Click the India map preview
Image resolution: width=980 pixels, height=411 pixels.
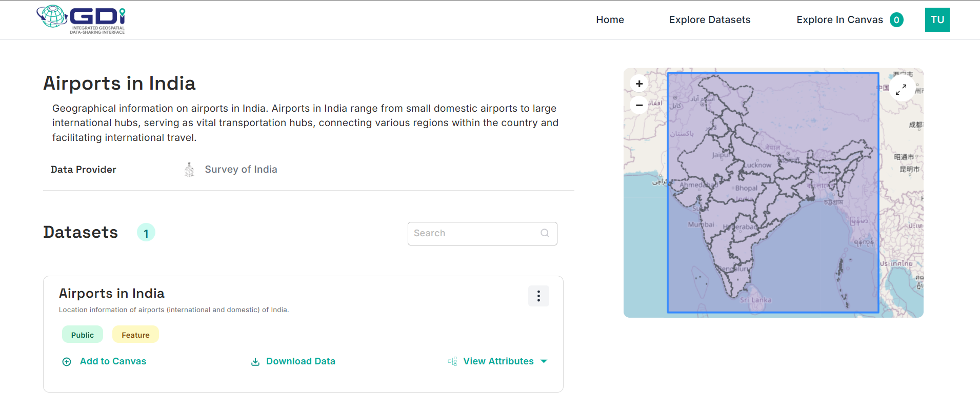tap(773, 193)
